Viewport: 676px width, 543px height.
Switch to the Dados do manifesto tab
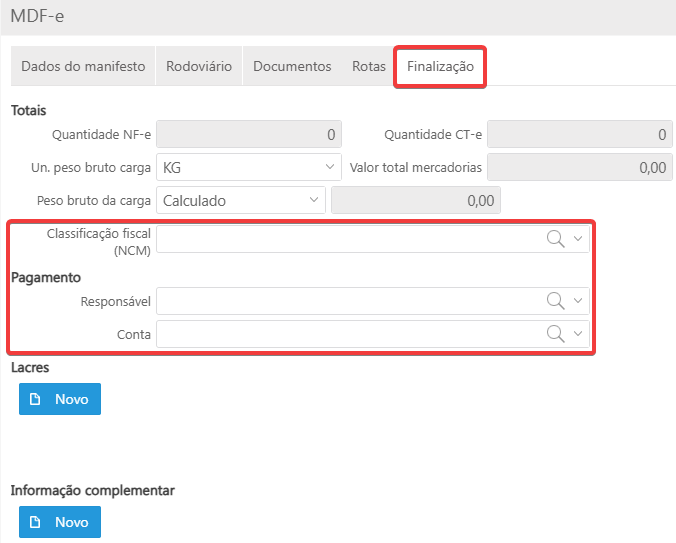coord(83,66)
